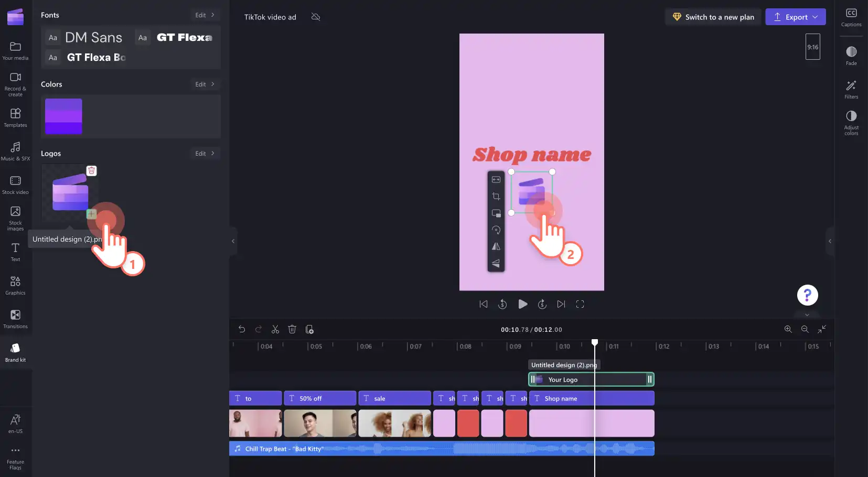This screenshot has height=477, width=868.
Task: Select the GT Flexa brand font
Action: coord(175,38)
